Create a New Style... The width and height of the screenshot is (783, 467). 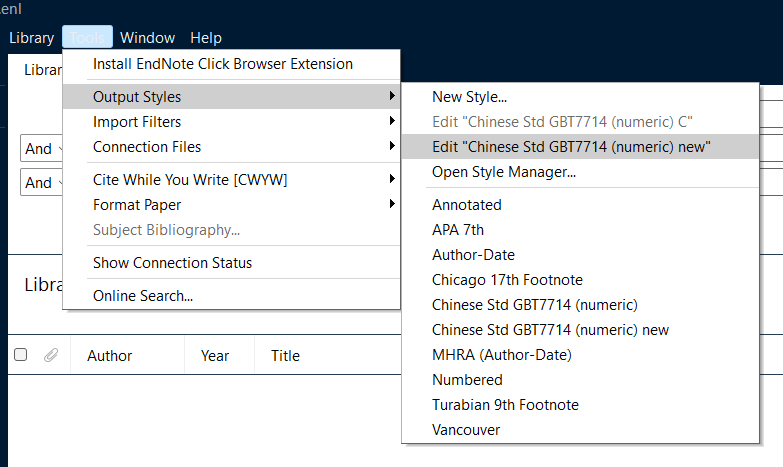coord(580,96)
